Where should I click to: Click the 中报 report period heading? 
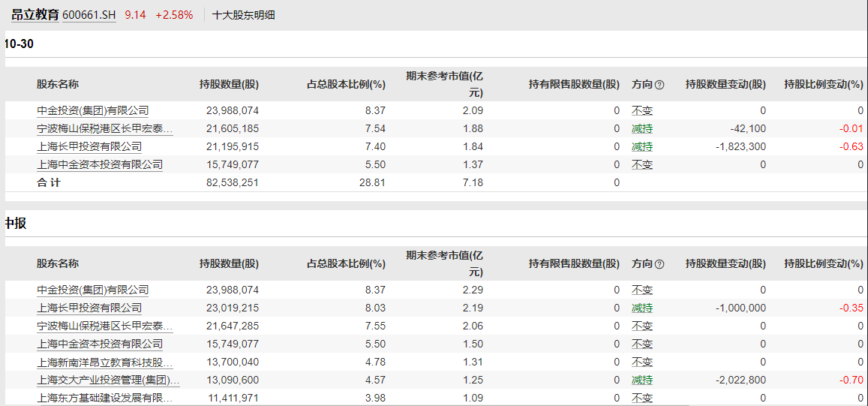[16, 224]
